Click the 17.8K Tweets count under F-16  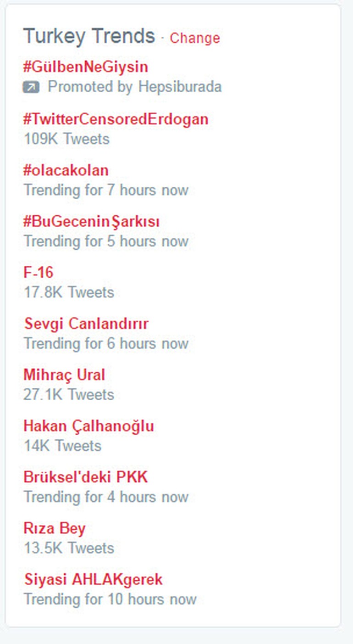tap(69, 292)
